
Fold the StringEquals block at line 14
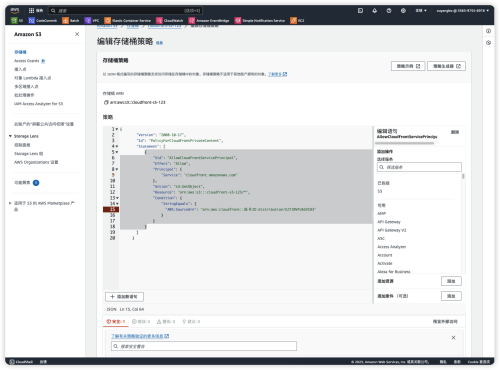point(117,204)
